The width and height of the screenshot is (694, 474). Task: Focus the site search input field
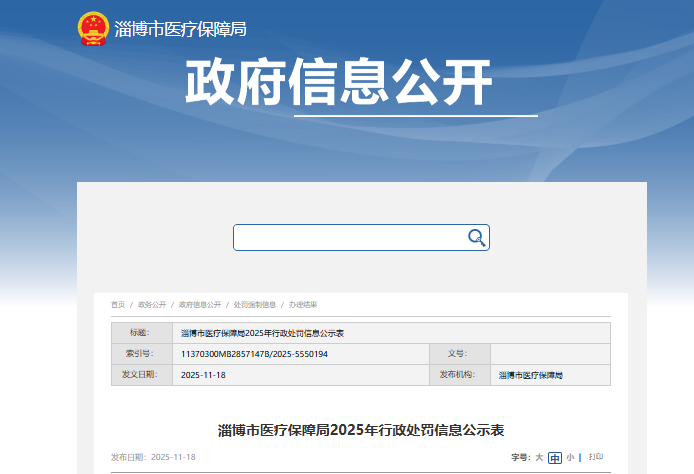pyautogui.click(x=361, y=238)
